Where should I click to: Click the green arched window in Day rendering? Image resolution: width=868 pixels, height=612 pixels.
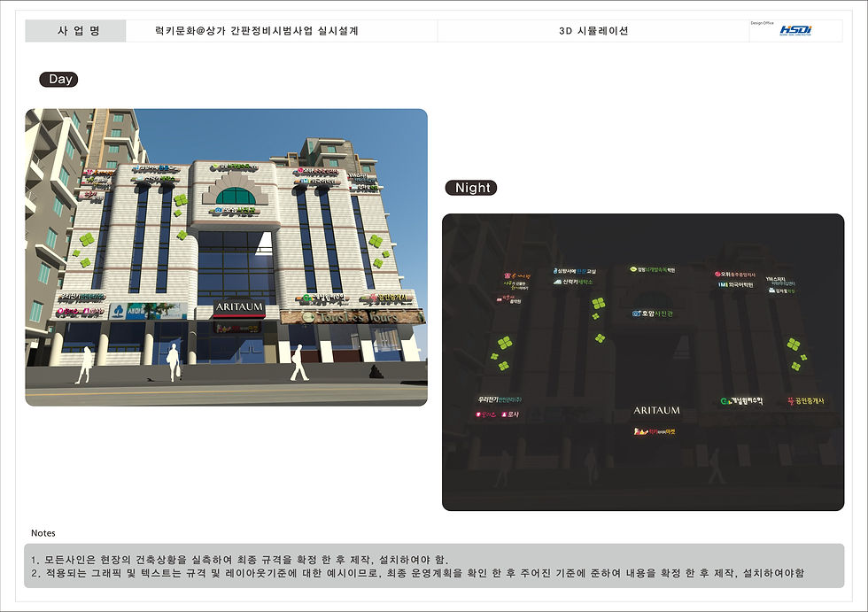click(236, 196)
